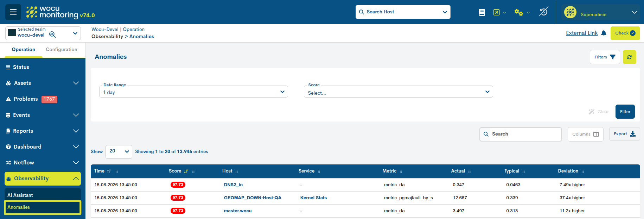Open the external shortcuts arrow icon

(496, 12)
